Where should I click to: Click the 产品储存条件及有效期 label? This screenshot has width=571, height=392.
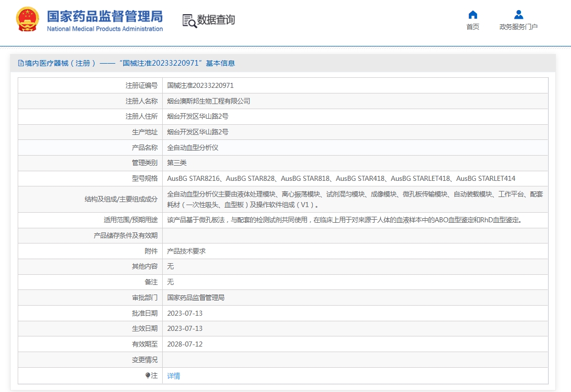pyautogui.click(x=126, y=236)
